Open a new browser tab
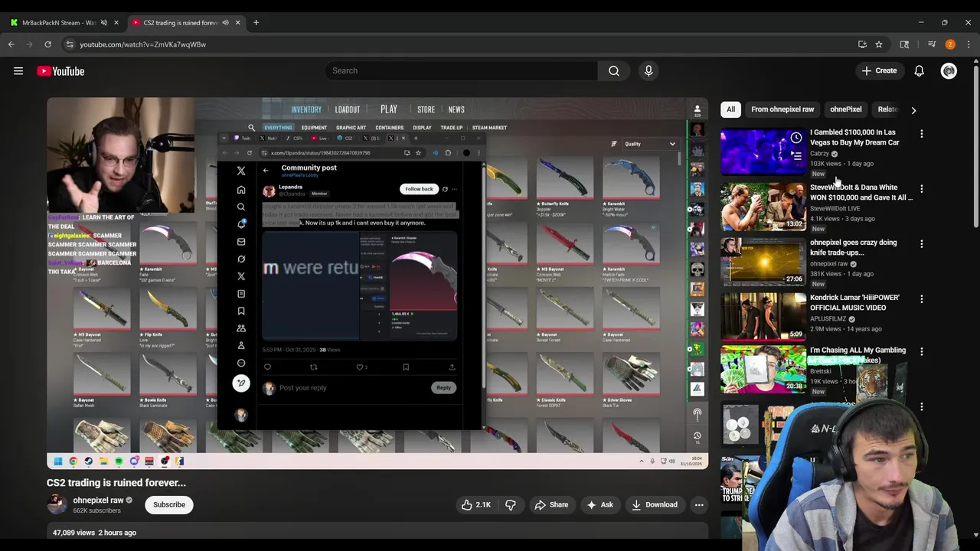The width and height of the screenshot is (980, 551). [x=256, y=22]
